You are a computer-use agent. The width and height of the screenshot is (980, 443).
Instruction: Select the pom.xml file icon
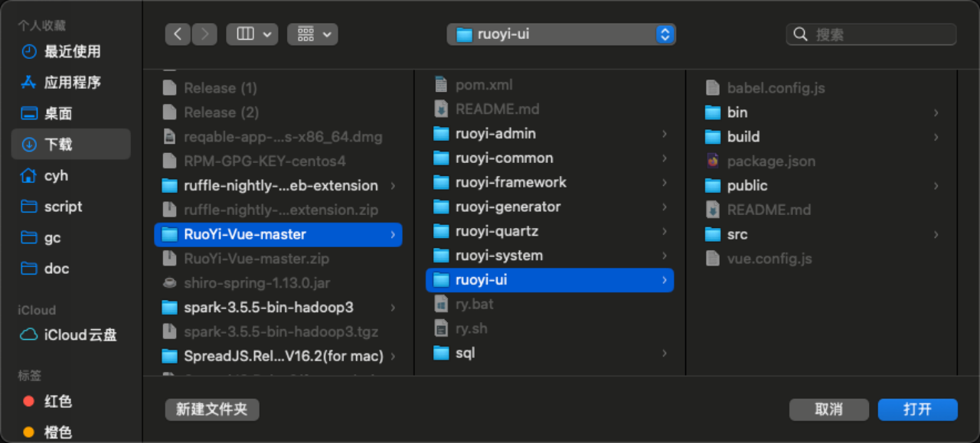[x=440, y=84]
